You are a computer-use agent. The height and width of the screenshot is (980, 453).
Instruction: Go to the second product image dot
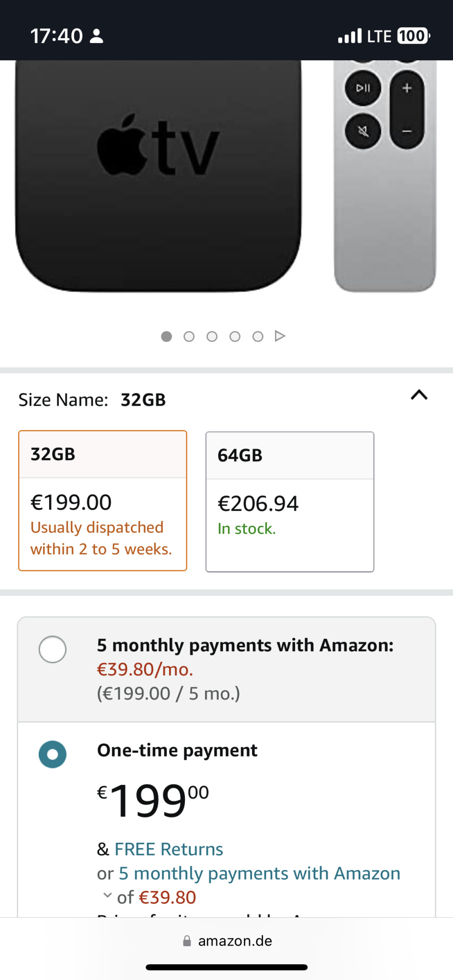[x=189, y=337]
